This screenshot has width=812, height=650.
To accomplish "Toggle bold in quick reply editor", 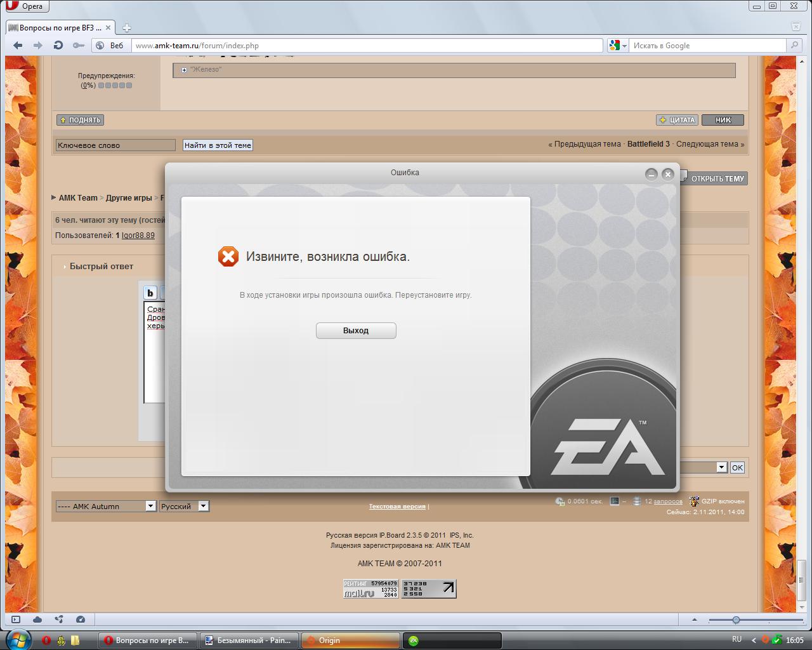I will point(150,293).
